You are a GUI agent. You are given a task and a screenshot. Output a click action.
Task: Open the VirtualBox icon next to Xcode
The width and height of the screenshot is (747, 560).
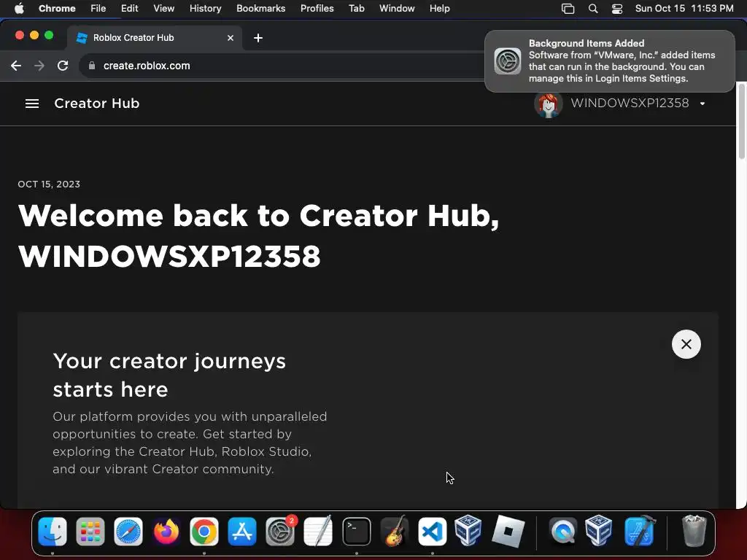[599, 529]
